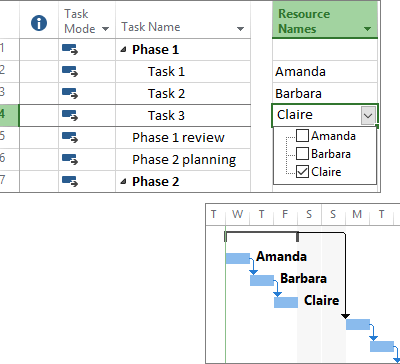Screen dimensions: 400x364
Task: Open the Resource Names column filter arrow
Action: 368,29
